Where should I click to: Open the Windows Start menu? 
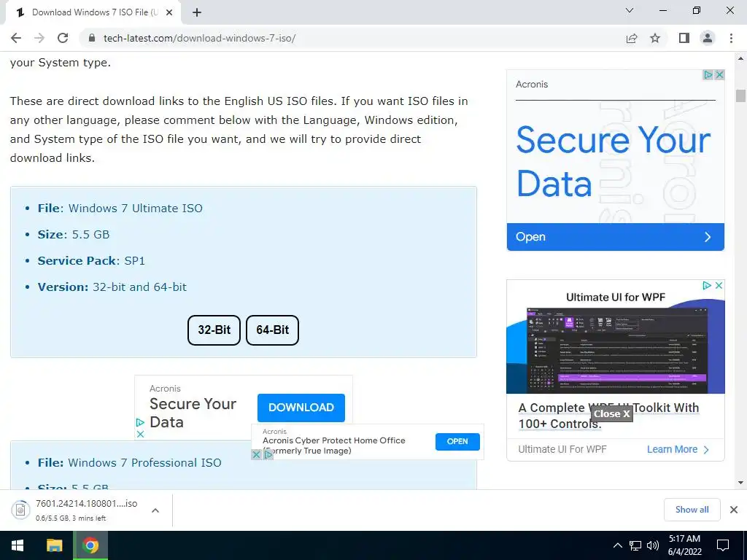tap(18, 545)
